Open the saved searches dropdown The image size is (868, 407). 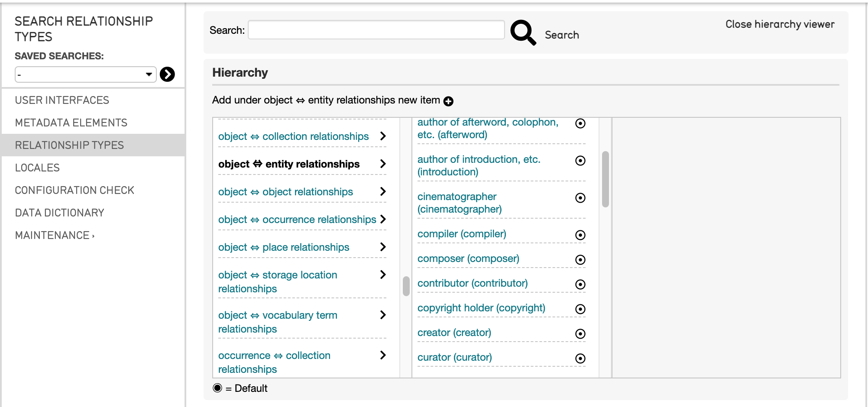click(x=85, y=74)
